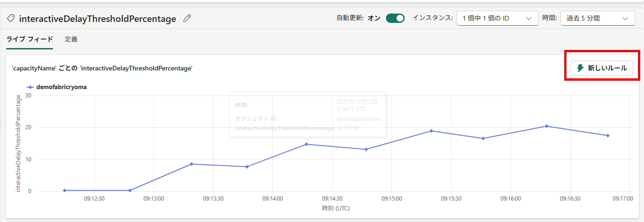This screenshot has height=222, width=644.
Task: Click the pencil edit icon beside the property name
Action: [187, 19]
